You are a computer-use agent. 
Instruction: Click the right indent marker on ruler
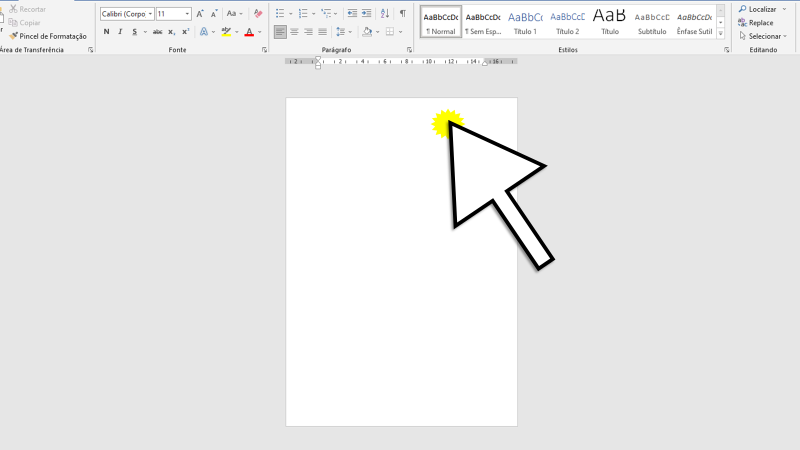coord(485,63)
